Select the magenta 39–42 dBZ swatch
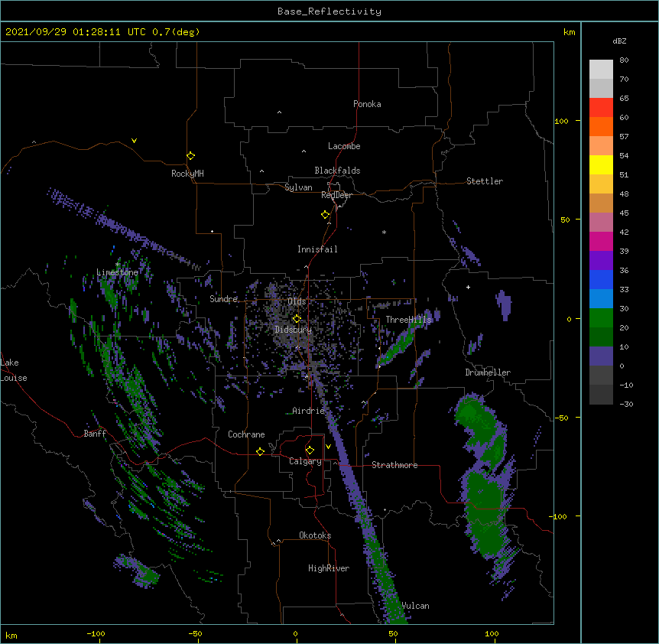 (601, 241)
